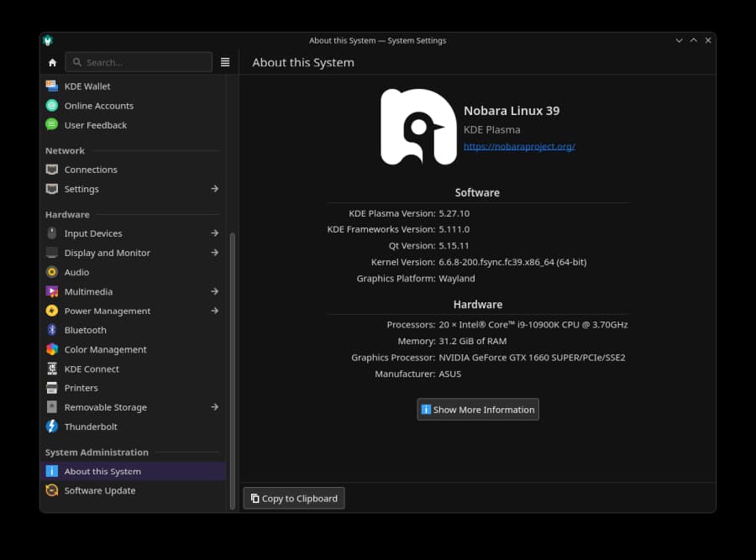Expand Display and Monitor submenu arrow
756x560 pixels.
tap(215, 253)
